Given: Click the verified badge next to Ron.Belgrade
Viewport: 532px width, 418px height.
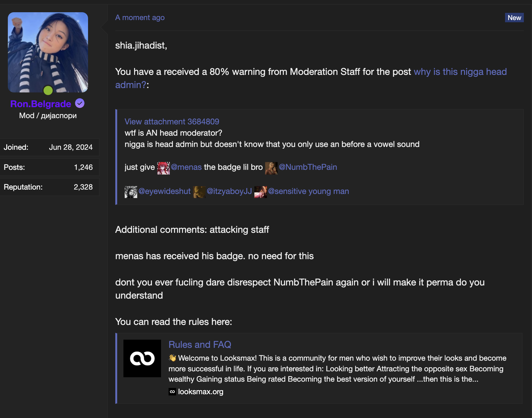Looking at the screenshot, I should tap(80, 103).
